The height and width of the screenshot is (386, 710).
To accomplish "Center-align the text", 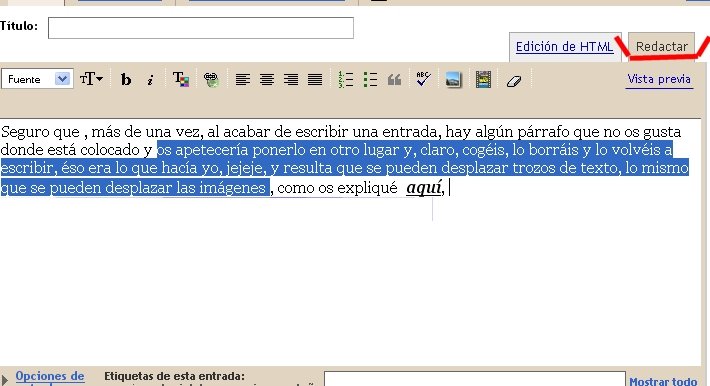I will pyautogui.click(x=267, y=80).
